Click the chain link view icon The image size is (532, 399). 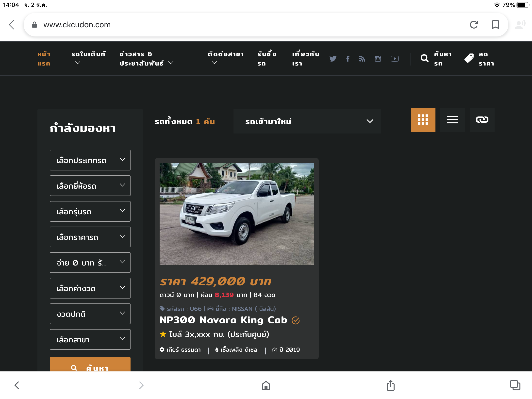point(482,120)
